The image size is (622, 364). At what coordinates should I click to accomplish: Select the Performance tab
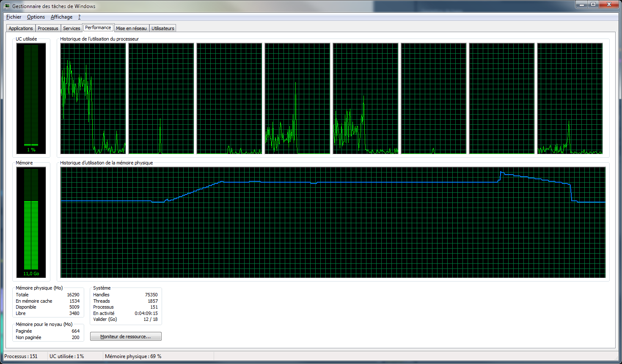(98, 27)
